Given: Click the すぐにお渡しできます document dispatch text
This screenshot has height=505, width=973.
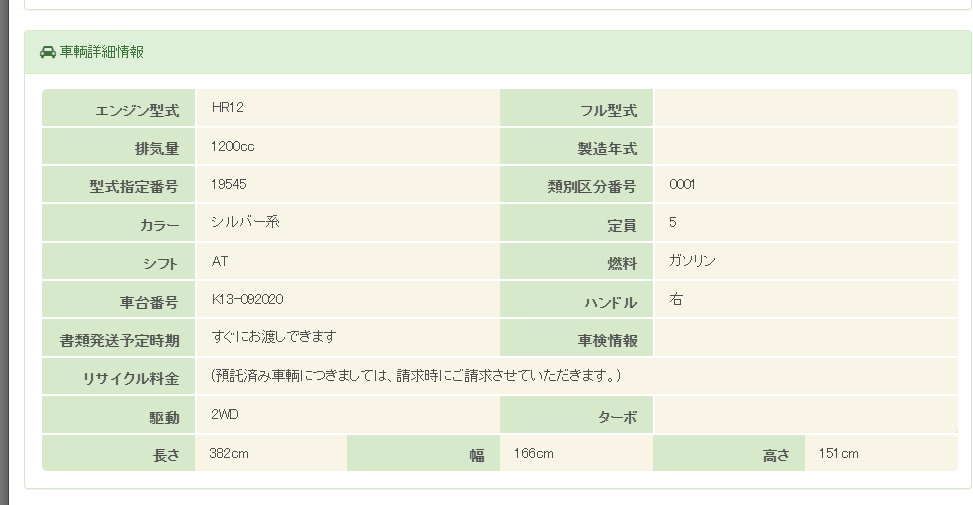Looking at the screenshot, I should 273,337.
